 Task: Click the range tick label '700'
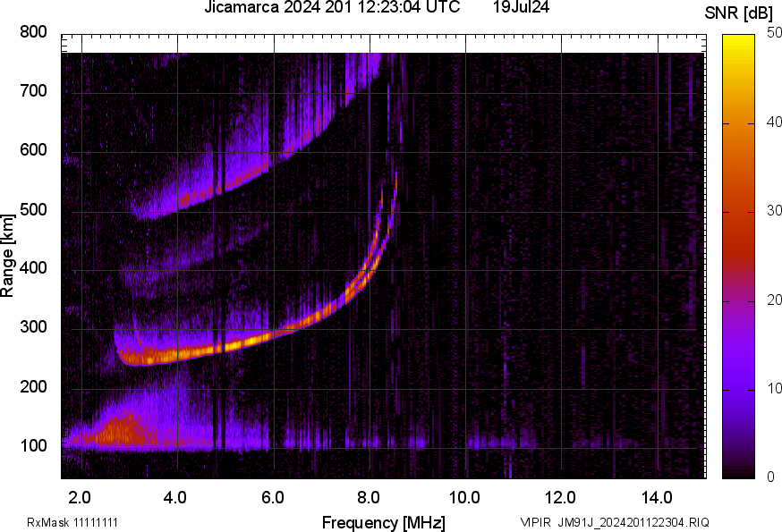click(x=33, y=91)
